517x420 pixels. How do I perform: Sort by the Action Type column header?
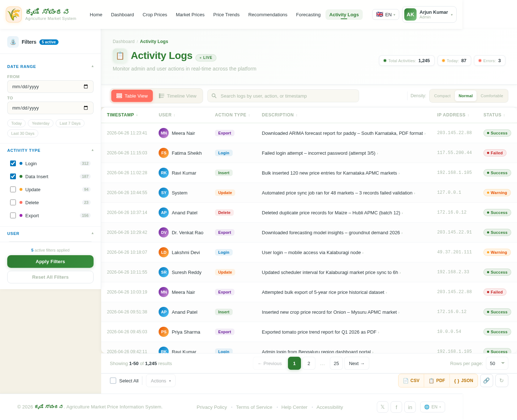(x=233, y=115)
